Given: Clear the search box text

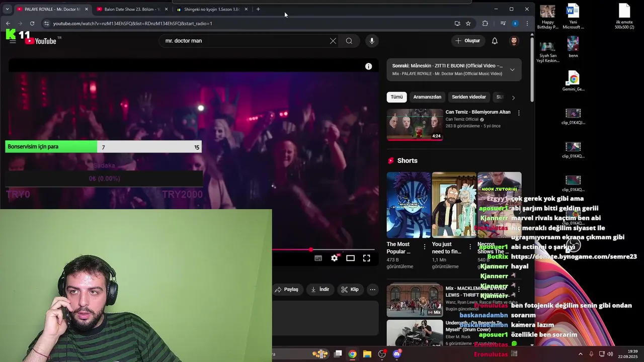Looking at the screenshot, I should (333, 41).
